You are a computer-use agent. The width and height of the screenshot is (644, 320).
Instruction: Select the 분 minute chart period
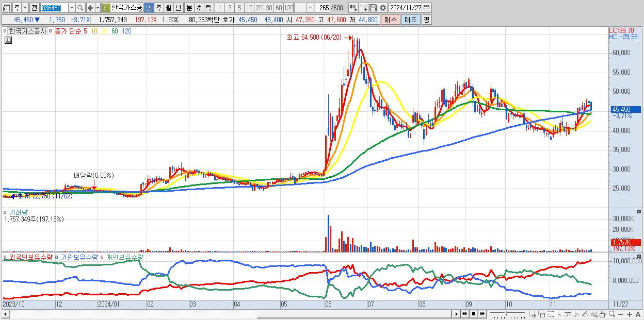(x=189, y=8)
